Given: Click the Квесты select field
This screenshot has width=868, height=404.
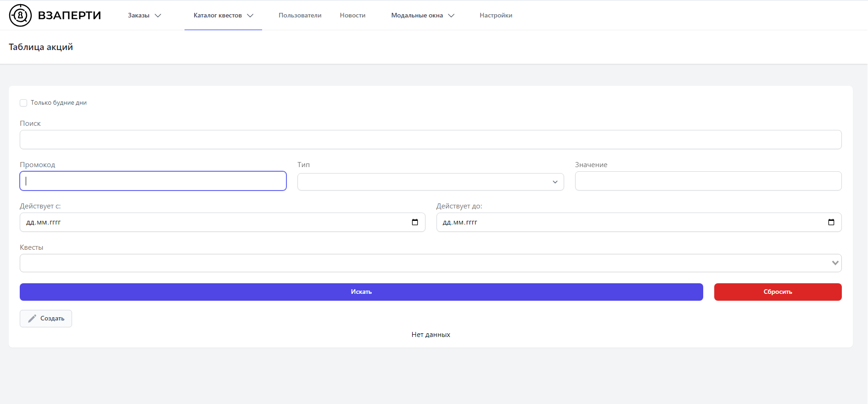Looking at the screenshot, I should [431, 263].
